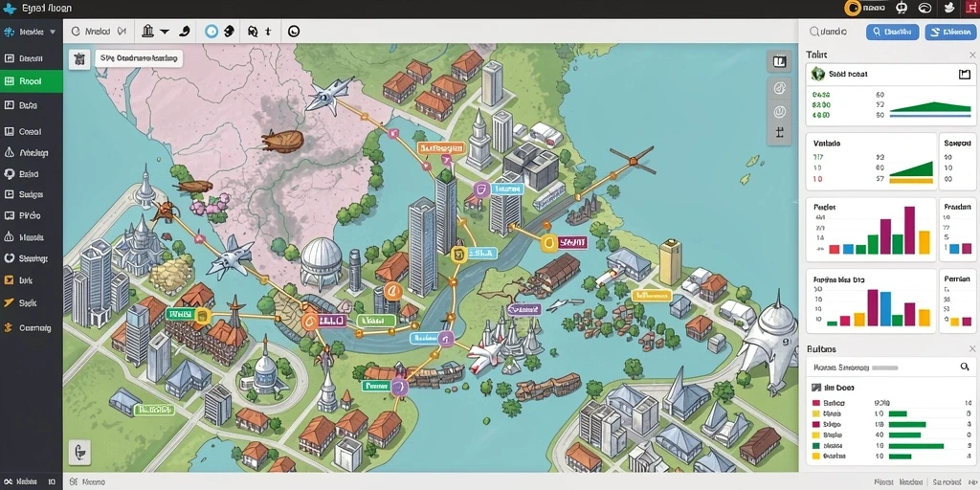Image resolution: width=980 pixels, height=490 pixels.
Task: Click the clock icon in top toolbar
Action: pyautogui.click(x=294, y=32)
